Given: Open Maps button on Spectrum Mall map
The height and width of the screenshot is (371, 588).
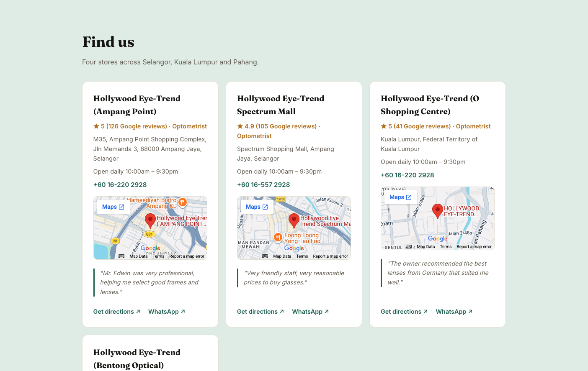Looking at the screenshot, I should [257, 207].
